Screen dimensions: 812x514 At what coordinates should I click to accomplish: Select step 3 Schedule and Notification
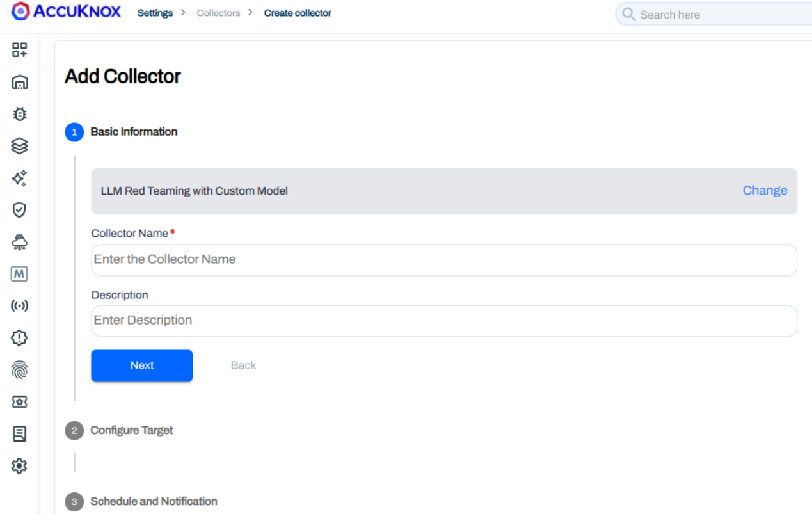[141, 501]
